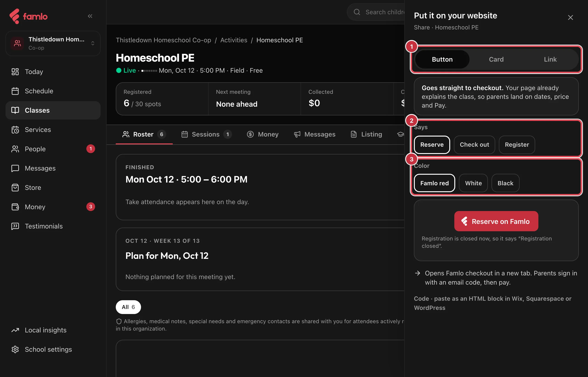Click the Reserve on Famlo preview button
Viewport: 588px width, 377px height.
tap(496, 221)
